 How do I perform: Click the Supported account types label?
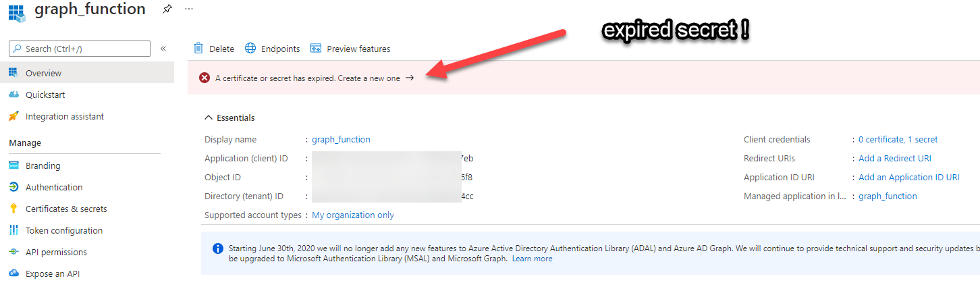pyautogui.click(x=253, y=215)
